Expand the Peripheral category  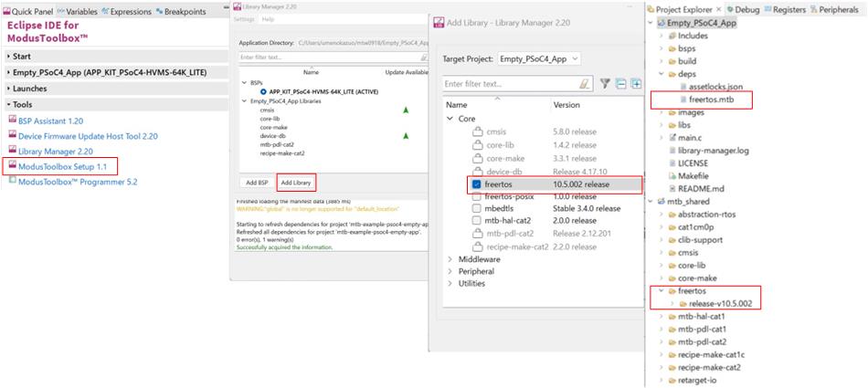click(450, 271)
